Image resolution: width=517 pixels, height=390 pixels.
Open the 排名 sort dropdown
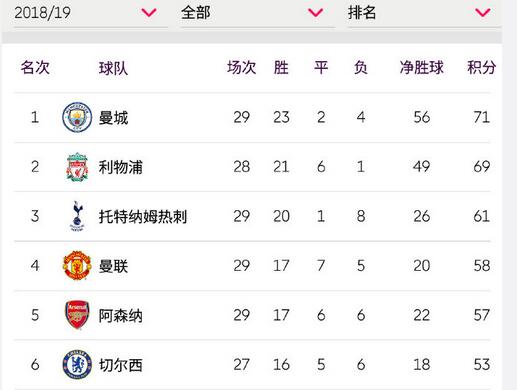(x=424, y=13)
